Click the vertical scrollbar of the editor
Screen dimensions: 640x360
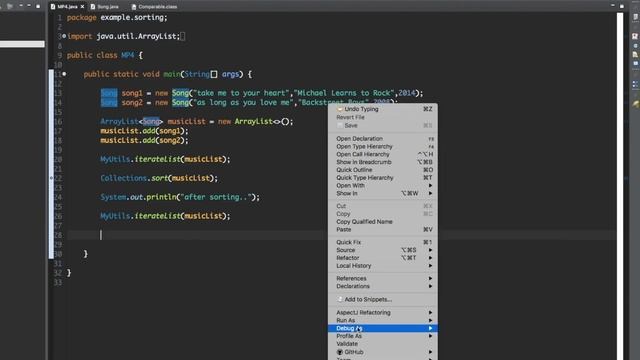(620, 186)
